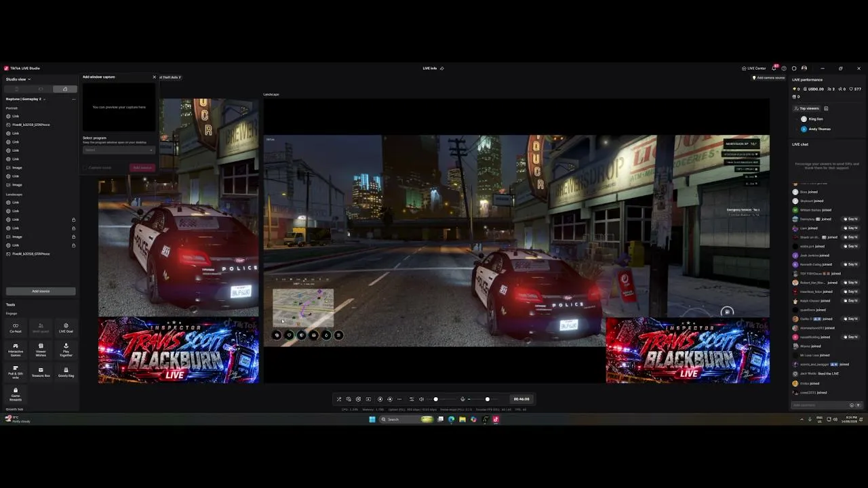This screenshot has height=488, width=868.
Task: Click the Windows Start button
Action: click(372, 420)
